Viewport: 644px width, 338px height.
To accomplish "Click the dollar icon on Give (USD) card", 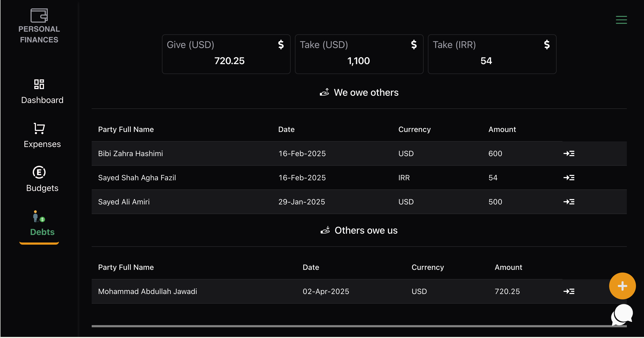I will tap(280, 45).
